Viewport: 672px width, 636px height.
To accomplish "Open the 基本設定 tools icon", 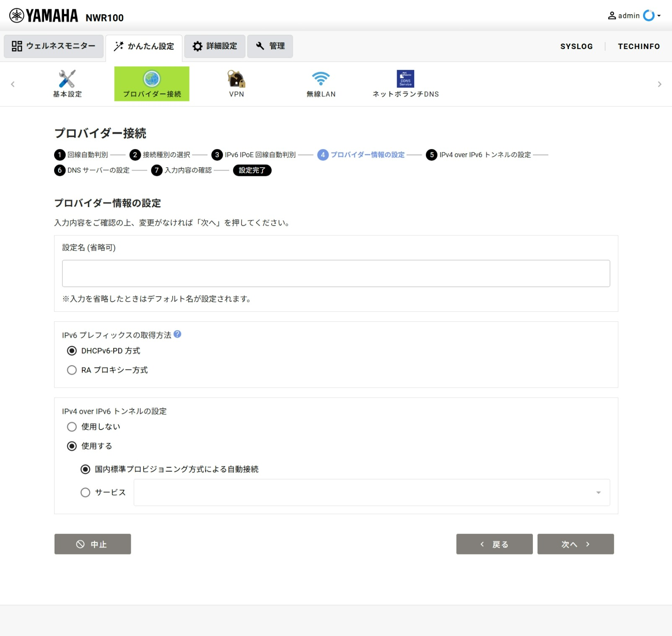I will [x=67, y=79].
